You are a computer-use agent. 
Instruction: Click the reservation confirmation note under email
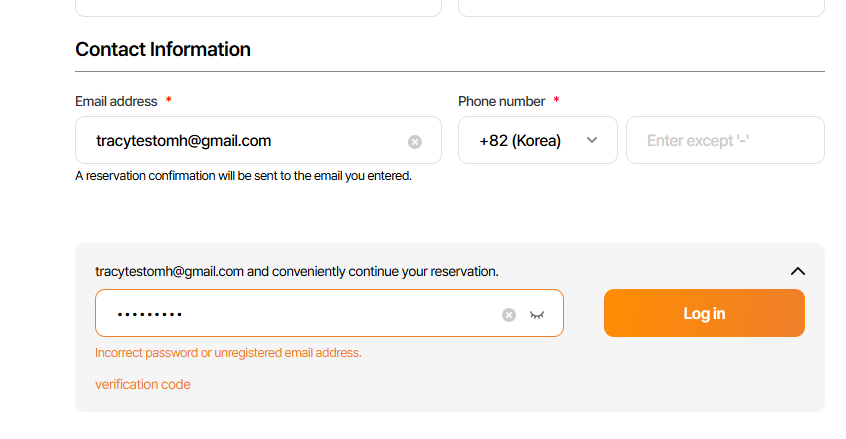click(243, 176)
